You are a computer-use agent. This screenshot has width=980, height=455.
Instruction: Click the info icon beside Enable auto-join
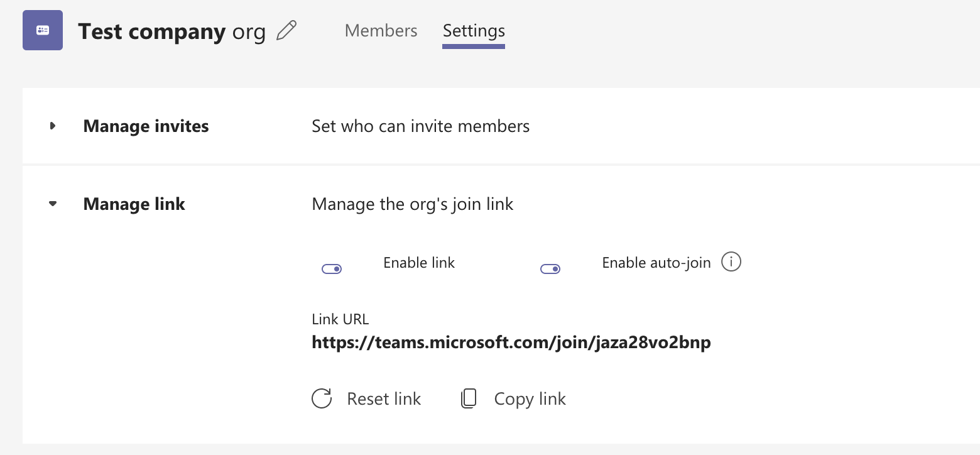tap(731, 261)
